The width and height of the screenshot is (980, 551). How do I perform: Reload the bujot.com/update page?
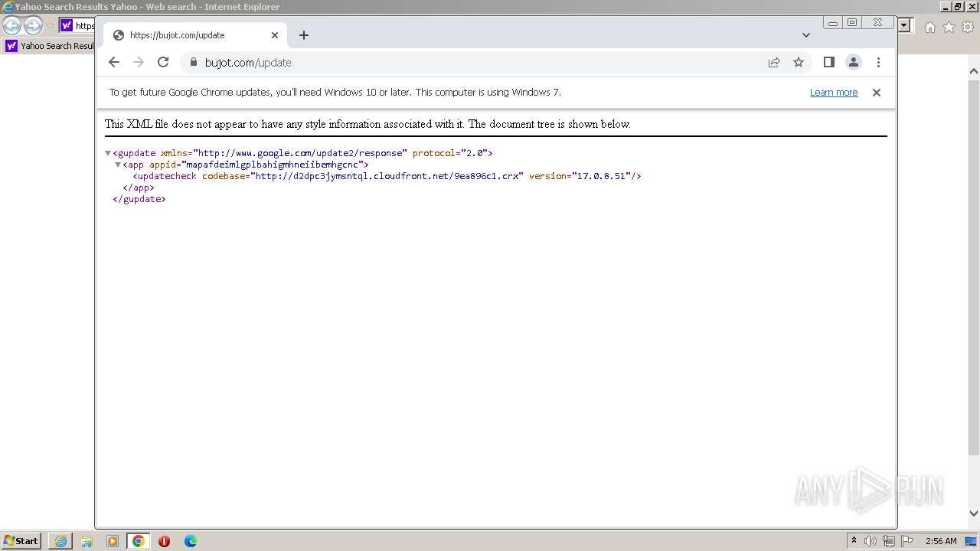(x=163, y=63)
